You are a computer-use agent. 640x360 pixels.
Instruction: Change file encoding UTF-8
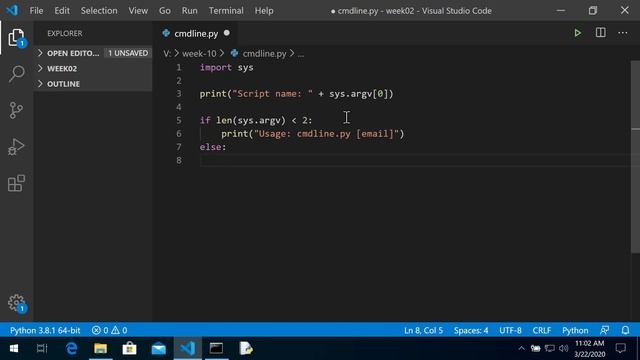point(510,330)
